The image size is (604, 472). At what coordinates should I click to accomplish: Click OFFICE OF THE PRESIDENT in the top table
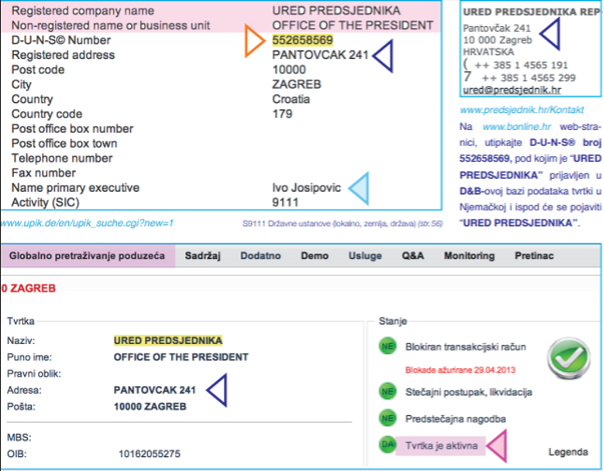click(x=352, y=25)
